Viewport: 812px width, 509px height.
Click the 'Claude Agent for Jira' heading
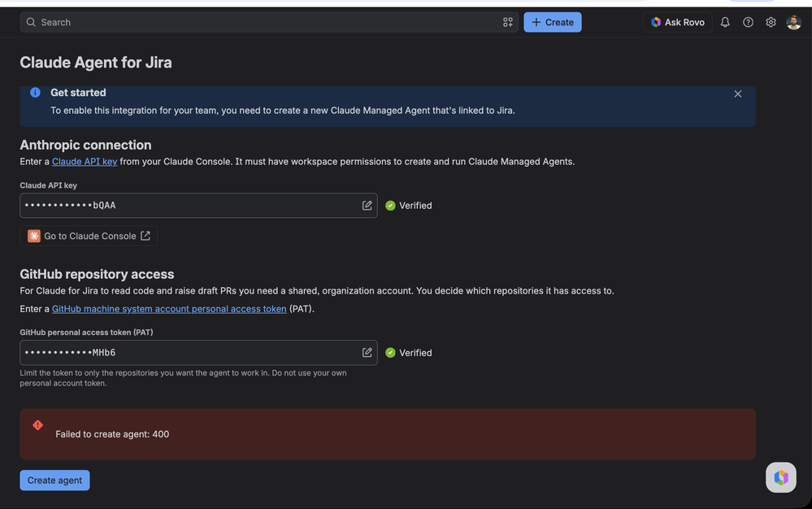(x=96, y=63)
